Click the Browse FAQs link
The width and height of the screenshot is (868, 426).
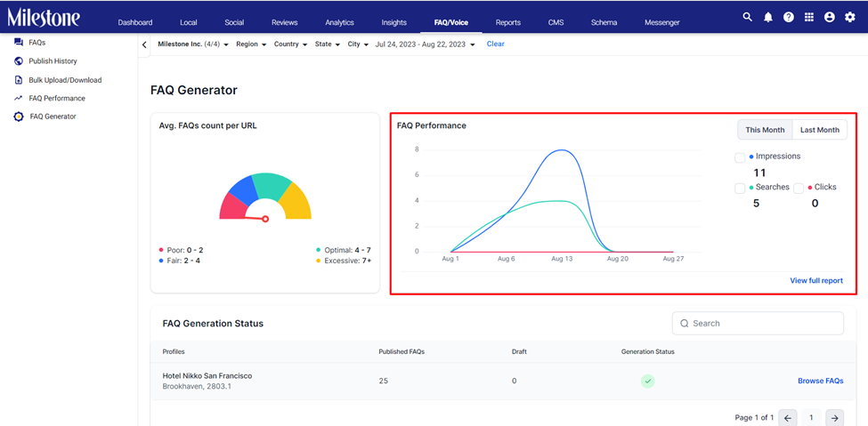[821, 381]
